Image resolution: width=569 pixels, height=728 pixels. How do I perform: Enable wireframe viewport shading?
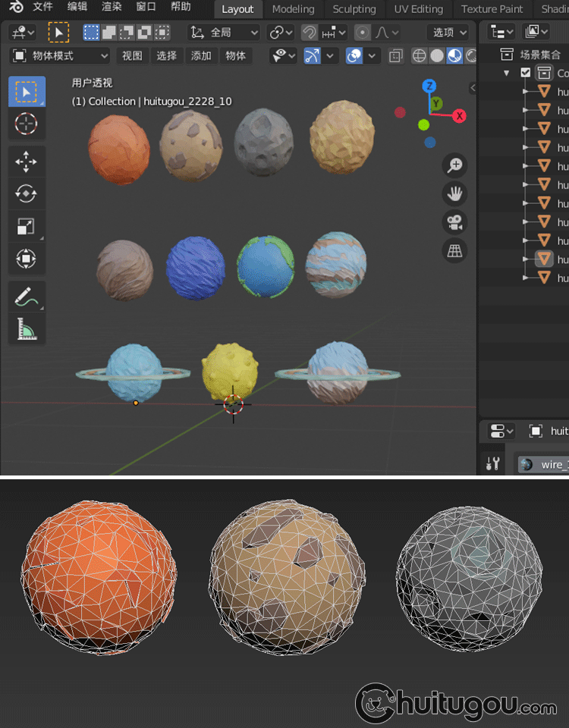pos(419,56)
